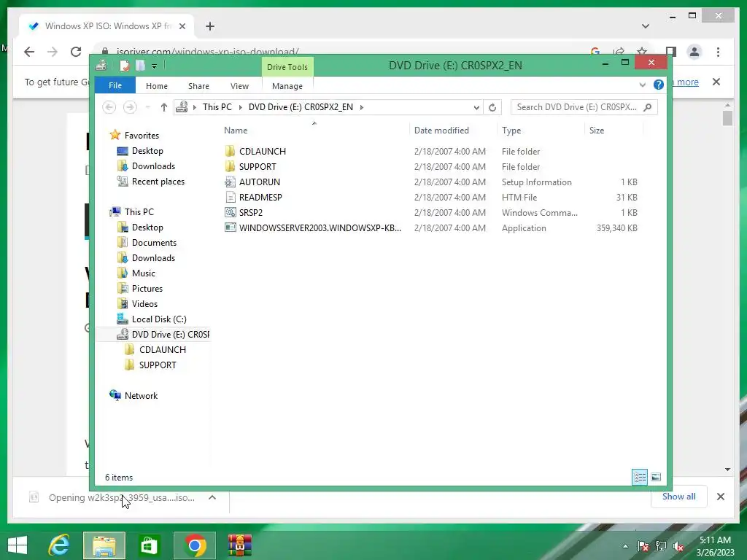Open Chrome tab search dropdown
Image resolution: width=747 pixels, height=560 pixels.
click(645, 26)
